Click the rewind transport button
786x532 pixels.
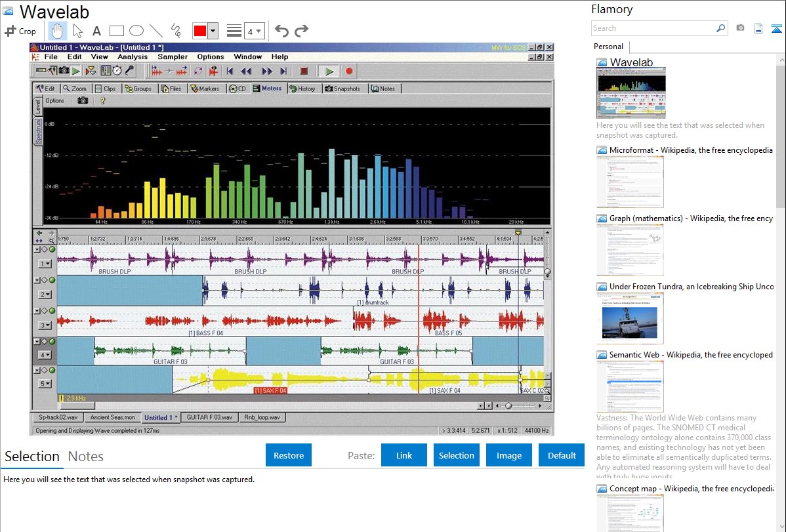(247, 72)
